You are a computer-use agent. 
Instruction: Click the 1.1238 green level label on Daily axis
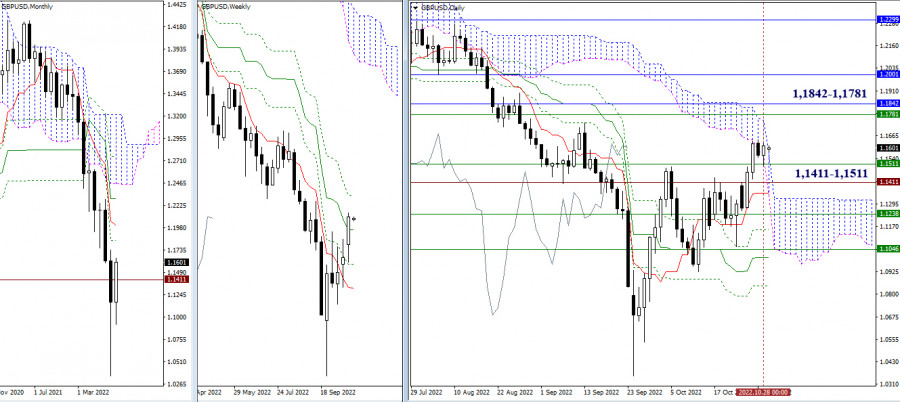tap(889, 214)
